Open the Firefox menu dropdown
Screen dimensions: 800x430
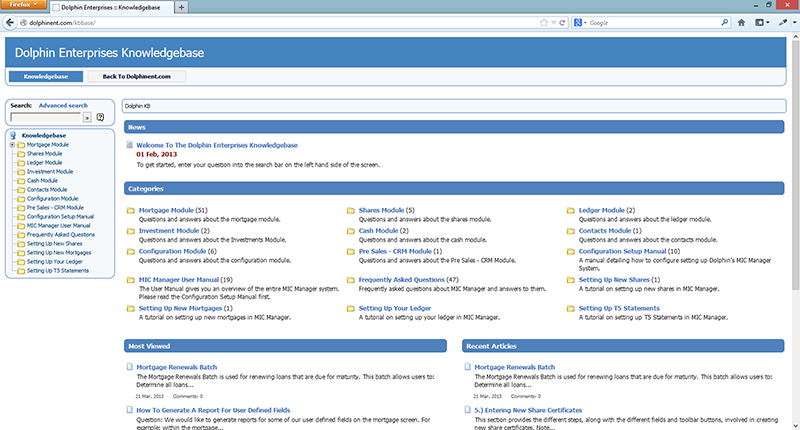point(23,4)
